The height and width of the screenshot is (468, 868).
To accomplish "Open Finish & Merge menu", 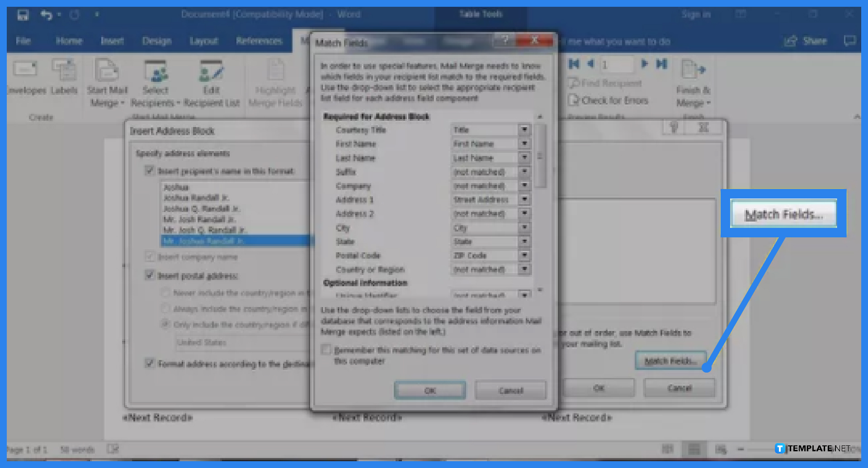I will click(x=693, y=84).
